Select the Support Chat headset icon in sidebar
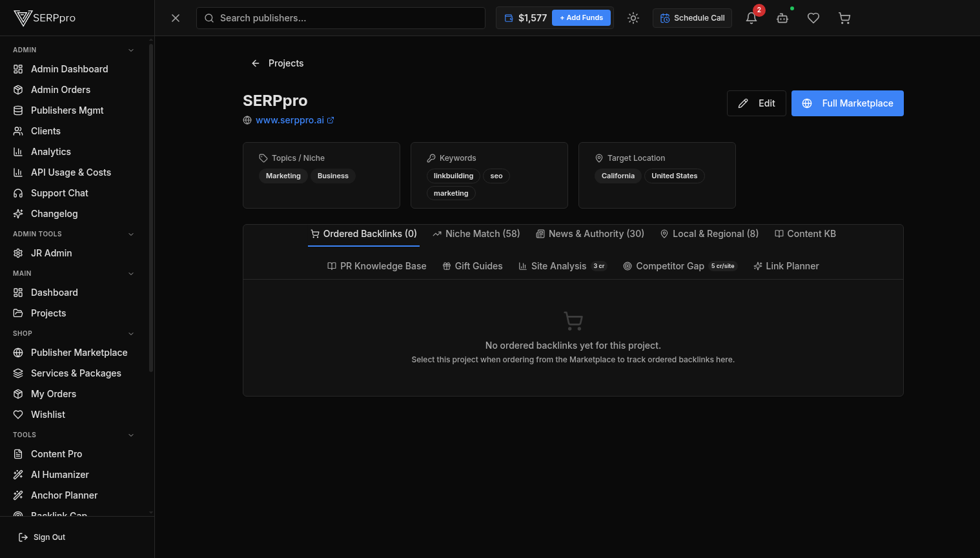 [18, 193]
